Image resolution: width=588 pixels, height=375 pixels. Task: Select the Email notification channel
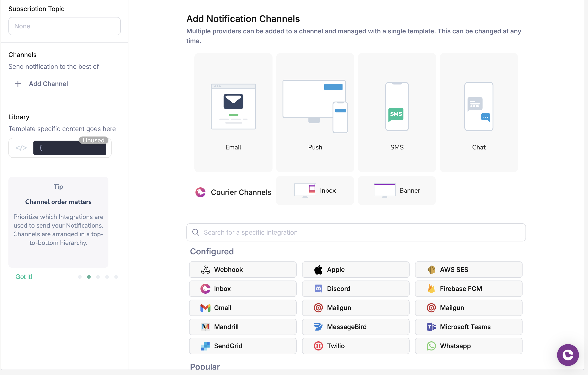coord(233,112)
